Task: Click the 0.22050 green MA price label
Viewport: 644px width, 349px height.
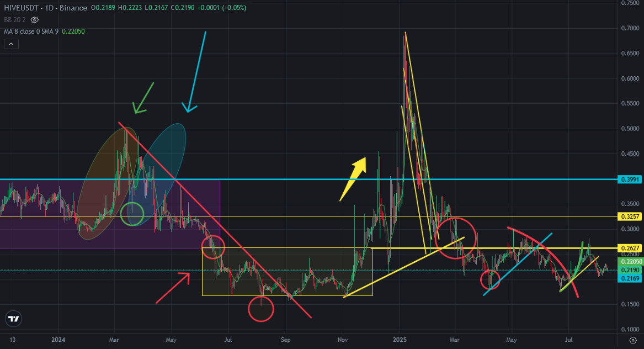Action: tap(631, 262)
